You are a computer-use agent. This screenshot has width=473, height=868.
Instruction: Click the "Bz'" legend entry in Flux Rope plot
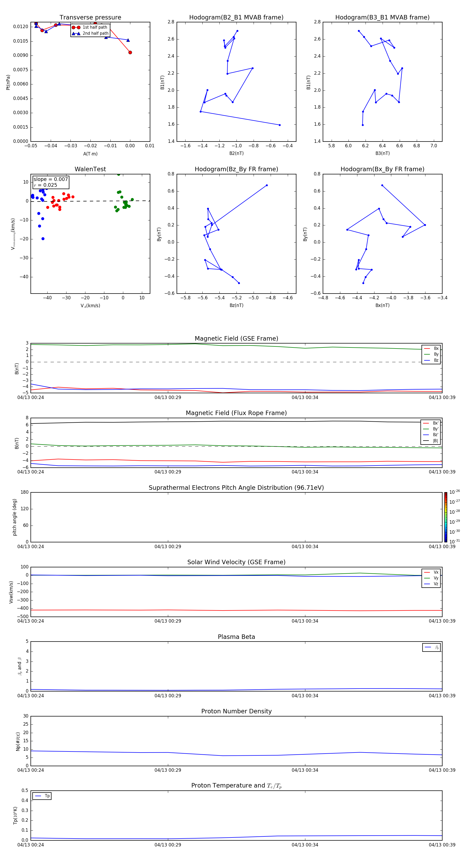point(431,435)
